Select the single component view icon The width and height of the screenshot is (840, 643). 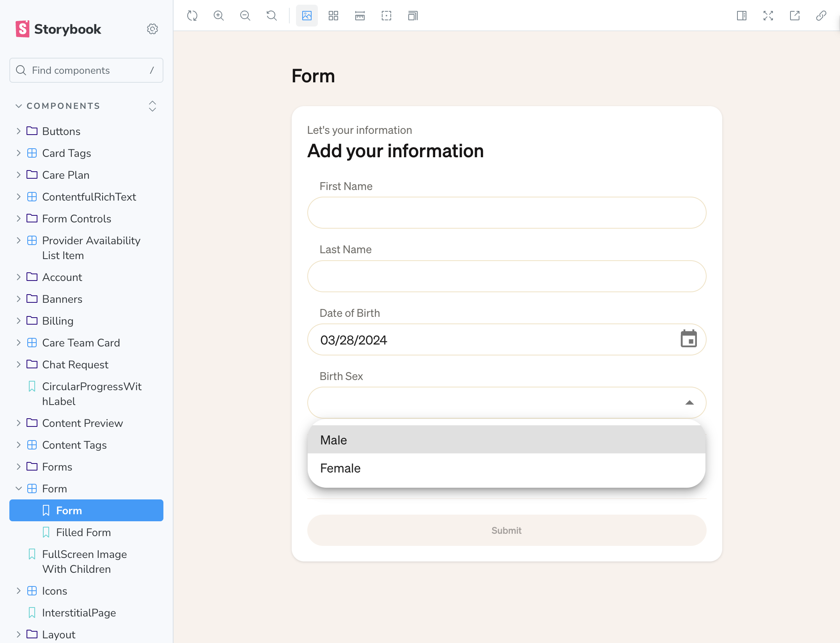point(307,15)
